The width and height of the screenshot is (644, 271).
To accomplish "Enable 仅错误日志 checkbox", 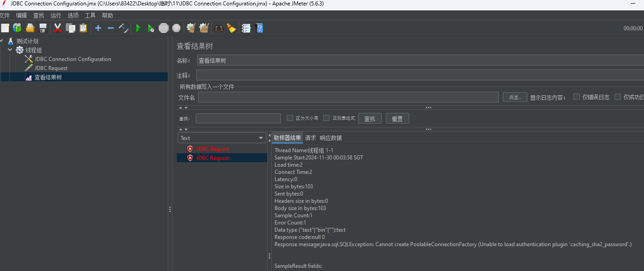I will [x=577, y=97].
